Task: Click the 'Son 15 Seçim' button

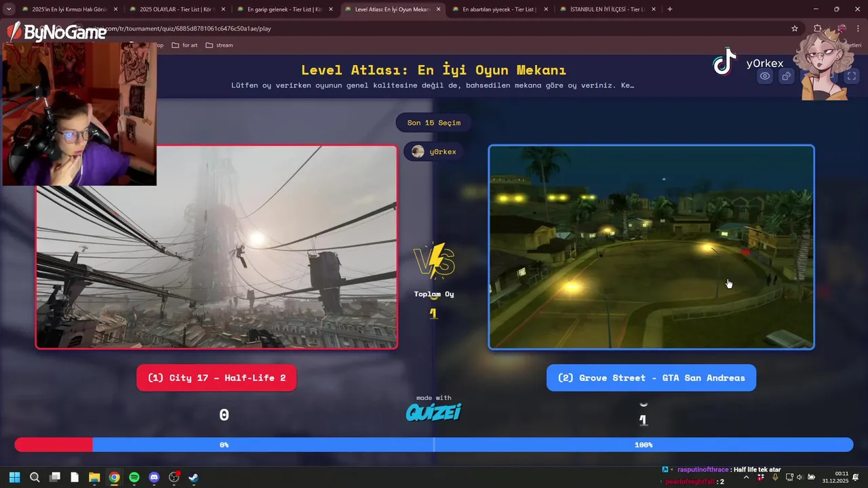Action: [434, 123]
